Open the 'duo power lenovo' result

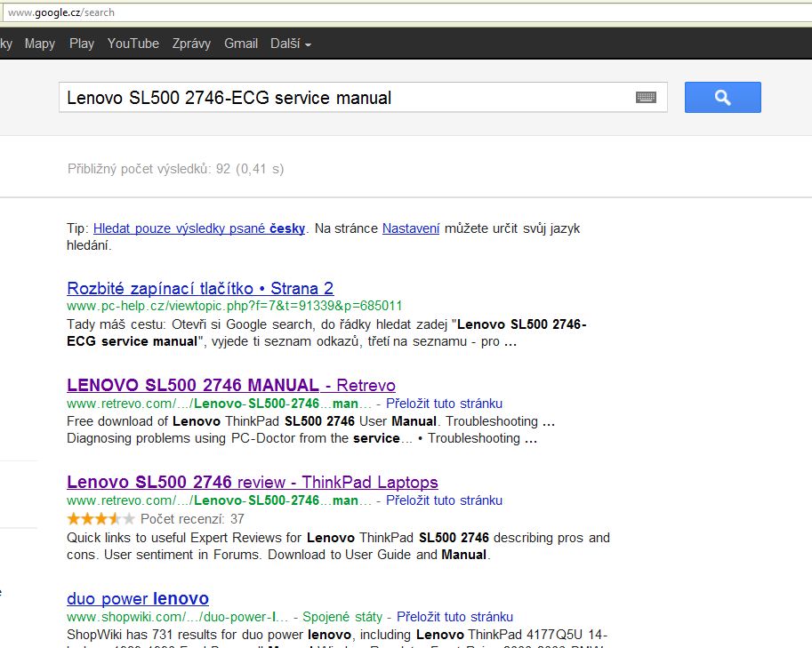pos(138,598)
